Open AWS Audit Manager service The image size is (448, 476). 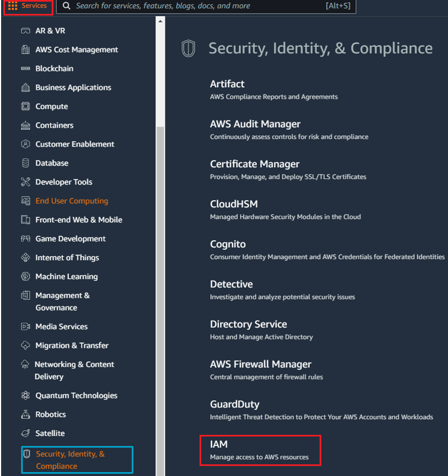click(255, 124)
